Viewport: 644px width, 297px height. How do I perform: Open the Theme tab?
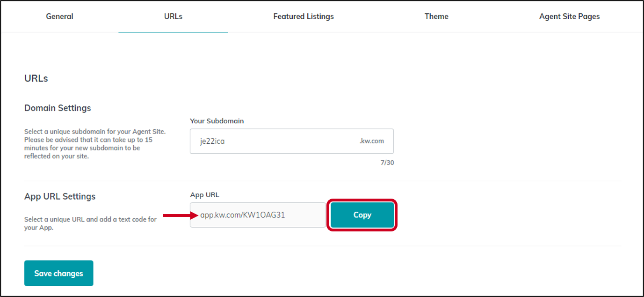click(436, 16)
